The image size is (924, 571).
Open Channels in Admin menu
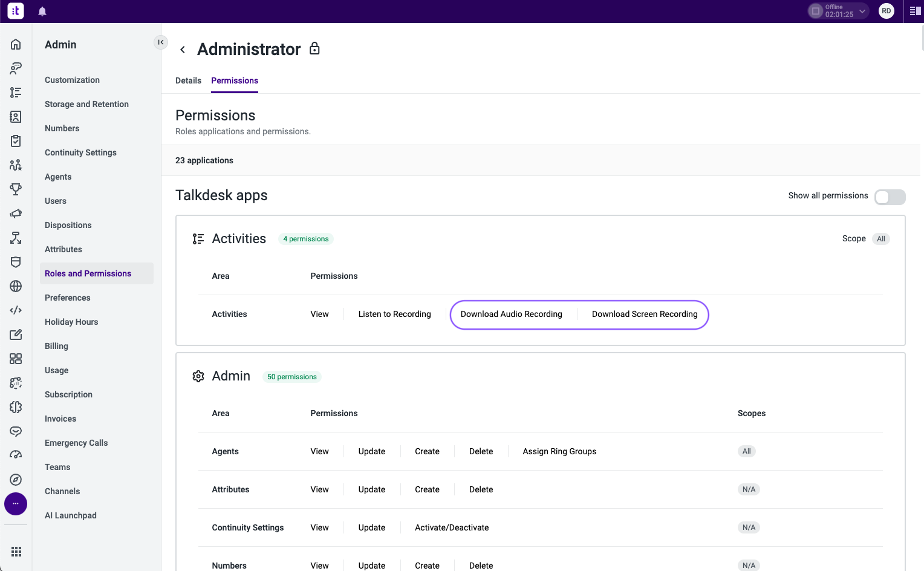point(62,491)
